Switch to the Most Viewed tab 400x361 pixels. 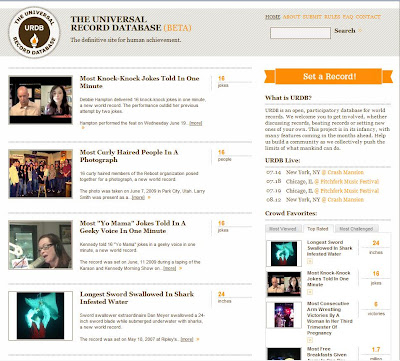coord(283,229)
